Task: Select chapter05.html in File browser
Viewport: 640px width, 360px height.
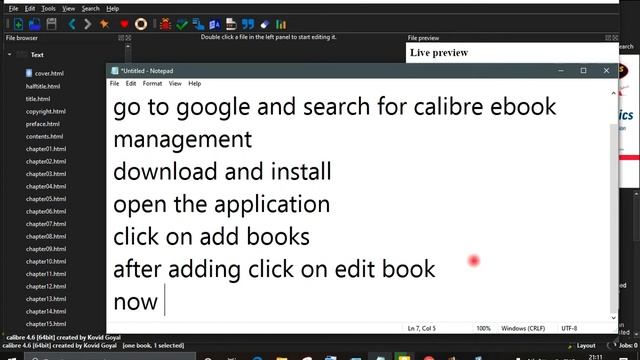Action: [46, 199]
